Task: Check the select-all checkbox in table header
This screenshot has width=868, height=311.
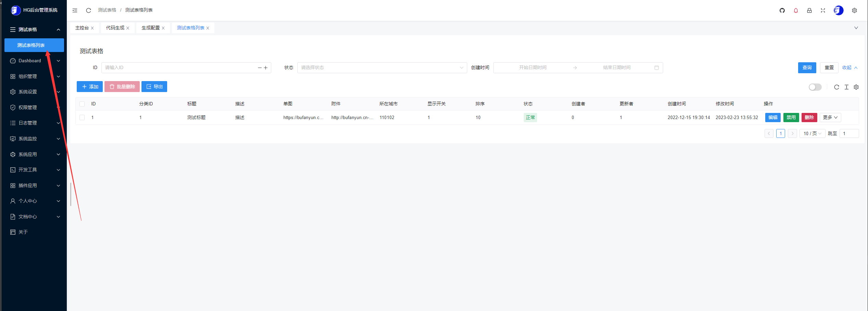Action: pos(82,104)
